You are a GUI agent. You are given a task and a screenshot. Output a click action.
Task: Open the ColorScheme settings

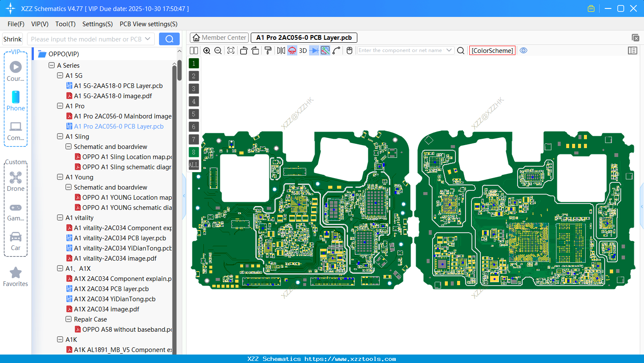(492, 50)
